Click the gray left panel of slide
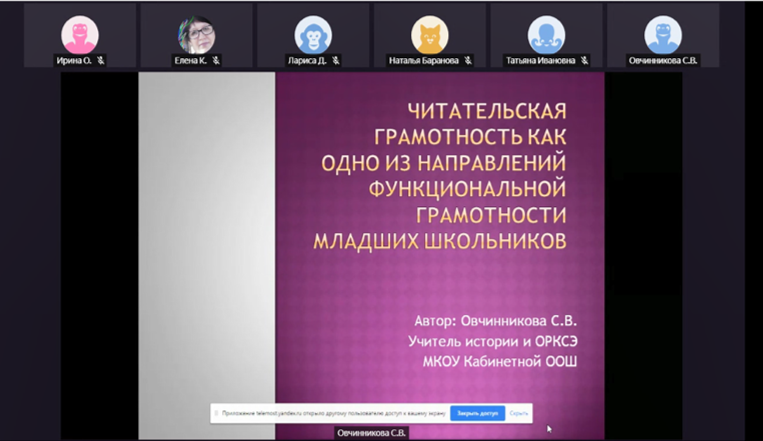Viewport: 763px width, 441px height. click(x=206, y=250)
